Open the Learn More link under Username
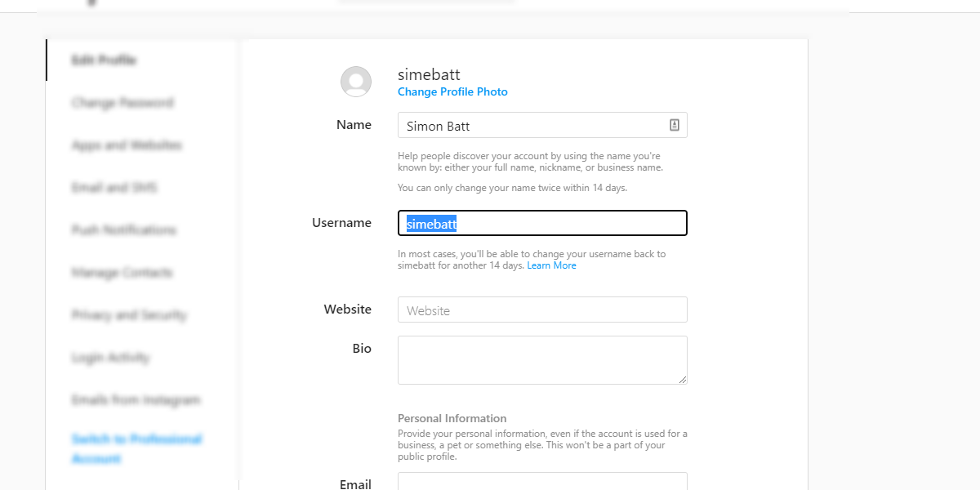This screenshot has height=490, width=980. pos(551,265)
